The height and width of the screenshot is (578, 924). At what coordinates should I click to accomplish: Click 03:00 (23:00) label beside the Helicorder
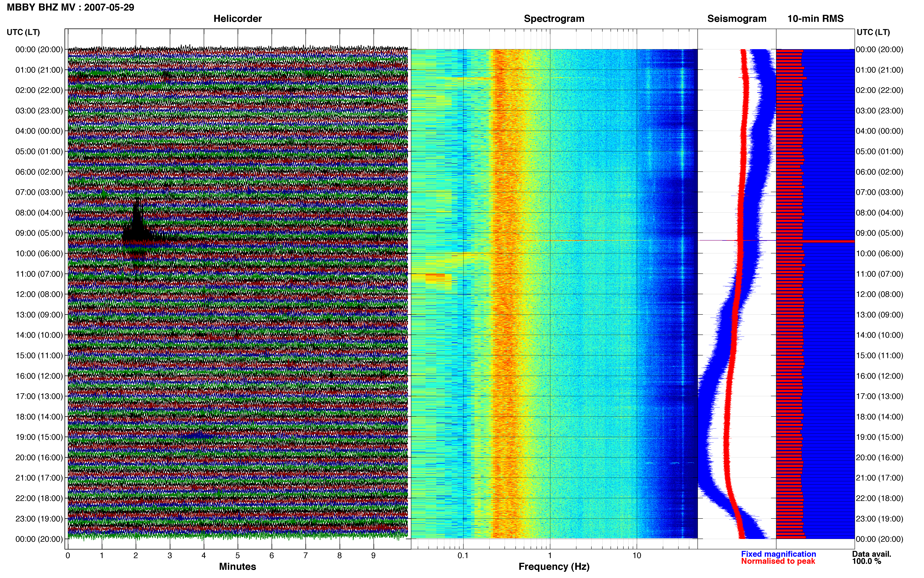tap(39, 111)
